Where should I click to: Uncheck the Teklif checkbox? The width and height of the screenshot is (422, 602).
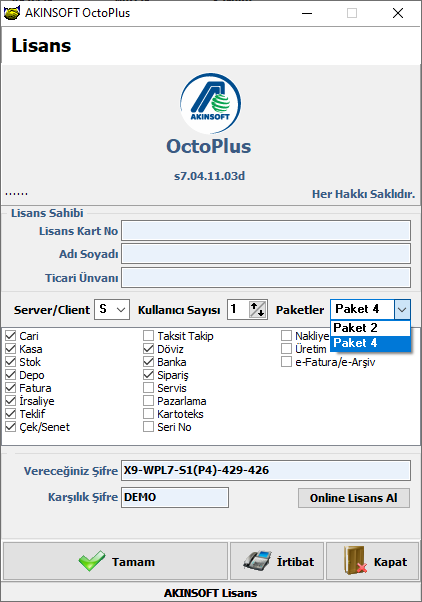click(10, 414)
